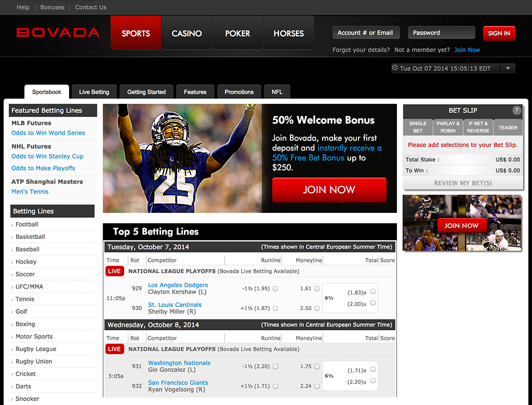This screenshot has height=405, width=532.
Task: Select Parlay & Robin slip tab
Action: pyautogui.click(x=448, y=127)
